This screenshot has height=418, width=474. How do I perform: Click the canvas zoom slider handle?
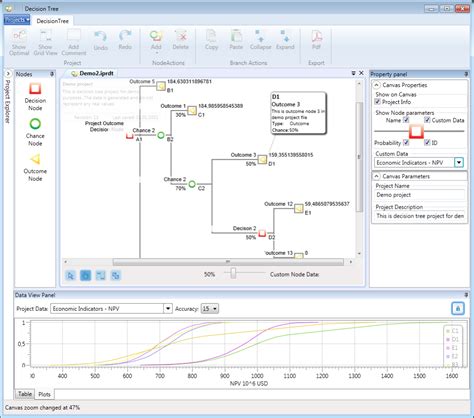click(x=233, y=273)
